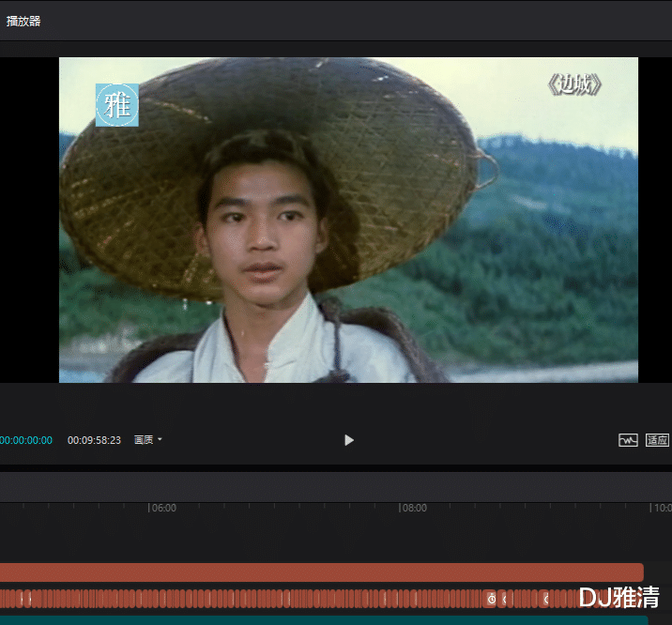Select the 雅 logo sticker in the preview
Viewport: 672px width, 625px height.
click(117, 105)
